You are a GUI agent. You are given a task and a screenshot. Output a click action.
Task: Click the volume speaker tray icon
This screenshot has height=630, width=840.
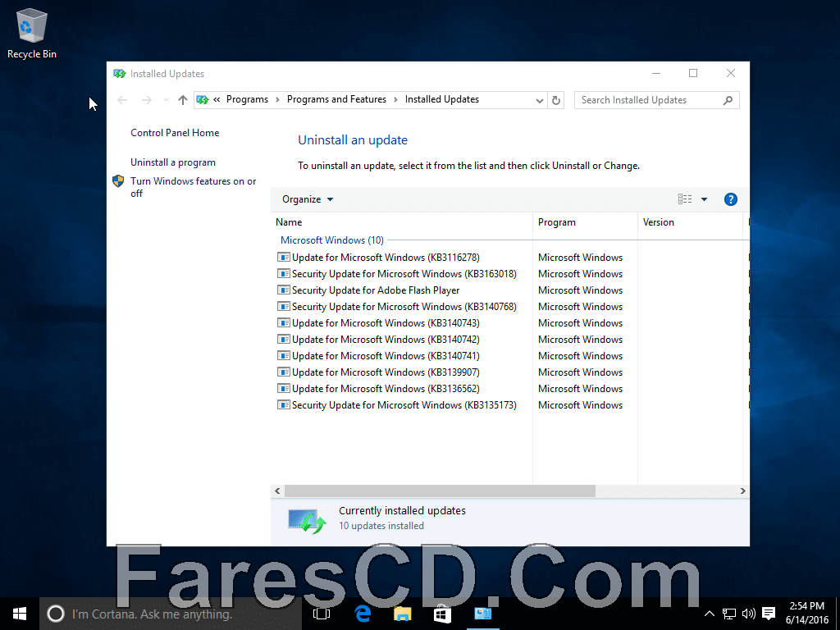click(x=749, y=614)
